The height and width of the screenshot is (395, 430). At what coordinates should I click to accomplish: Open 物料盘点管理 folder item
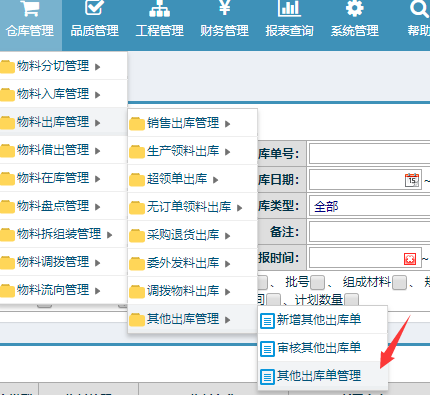(63, 206)
